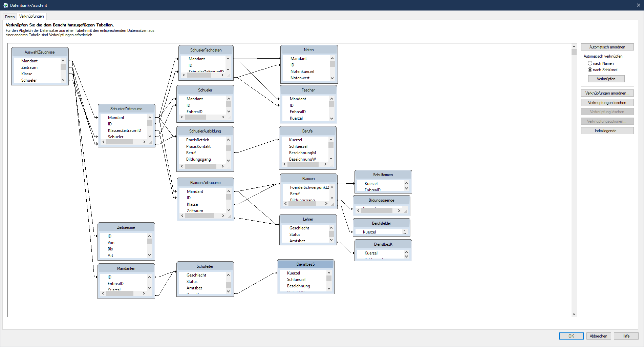Click scroll-left arrow in KlassenZeitraeume table
This screenshot has width=644, height=347.
pyautogui.click(x=183, y=216)
